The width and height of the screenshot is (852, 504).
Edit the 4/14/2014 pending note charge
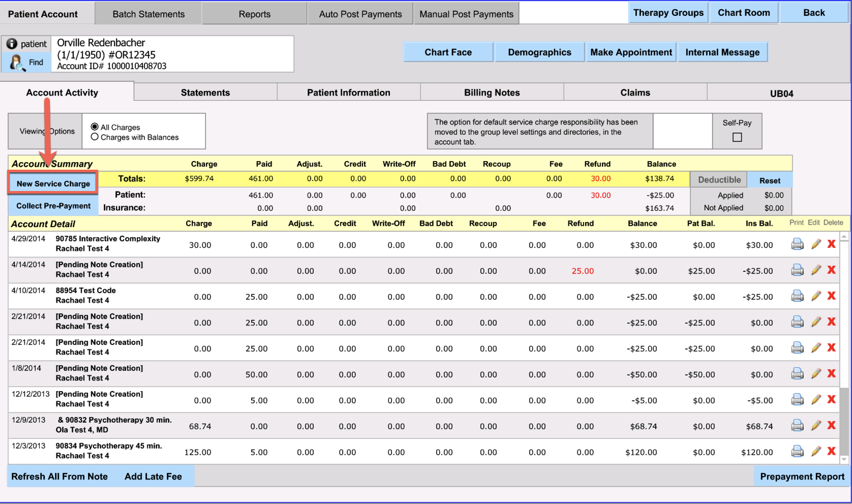coord(816,270)
